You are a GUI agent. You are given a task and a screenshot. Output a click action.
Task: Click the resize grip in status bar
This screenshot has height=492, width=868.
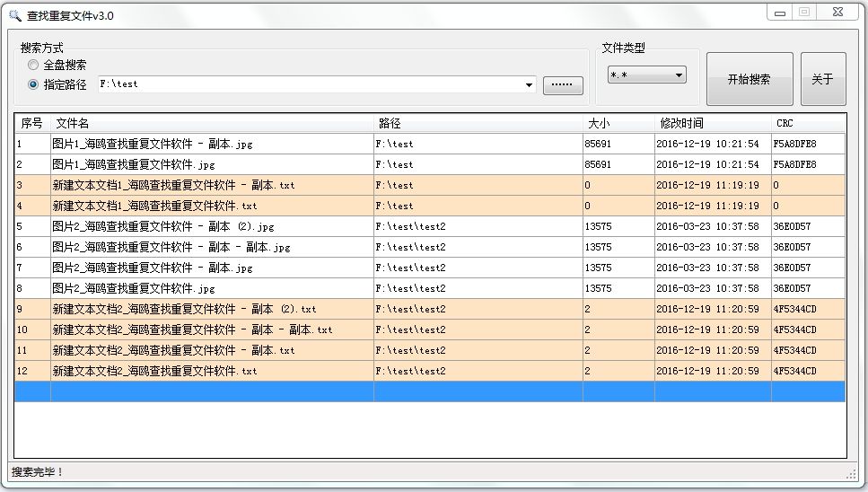pos(851,473)
